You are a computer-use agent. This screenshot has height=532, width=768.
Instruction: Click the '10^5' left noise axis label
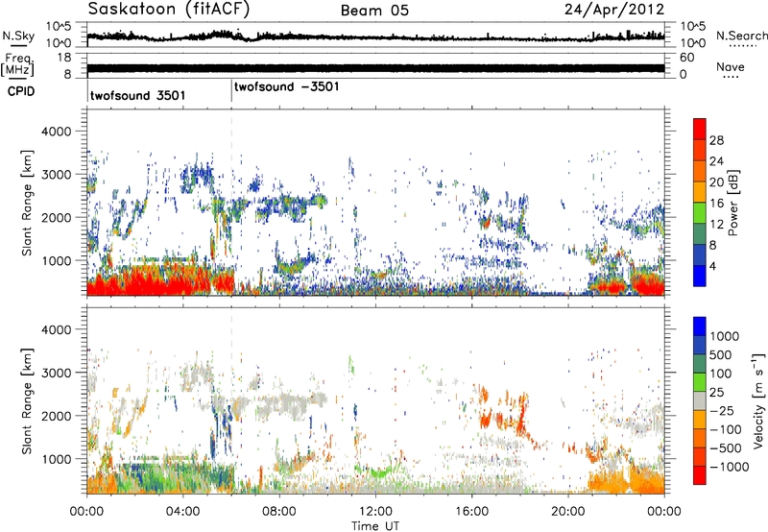pyautogui.click(x=59, y=27)
